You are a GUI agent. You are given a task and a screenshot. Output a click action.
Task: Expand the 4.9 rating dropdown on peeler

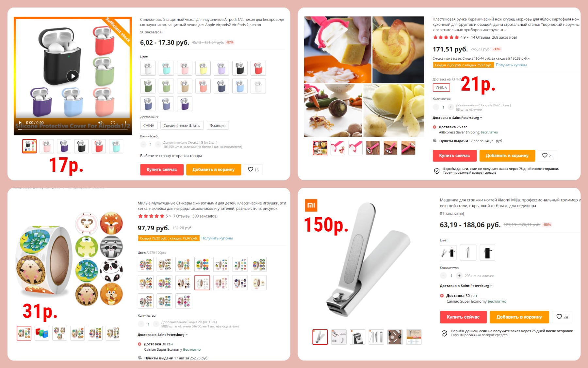[x=465, y=37]
